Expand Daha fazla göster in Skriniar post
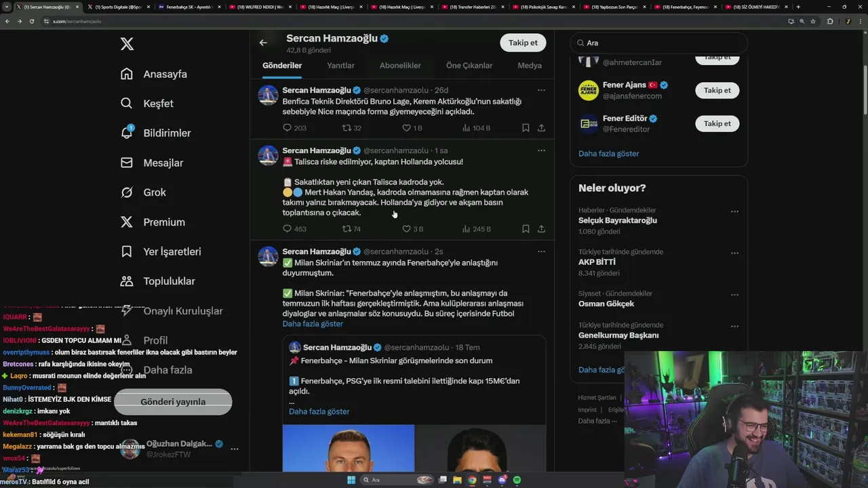The image size is (868, 488). (x=313, y=324)
